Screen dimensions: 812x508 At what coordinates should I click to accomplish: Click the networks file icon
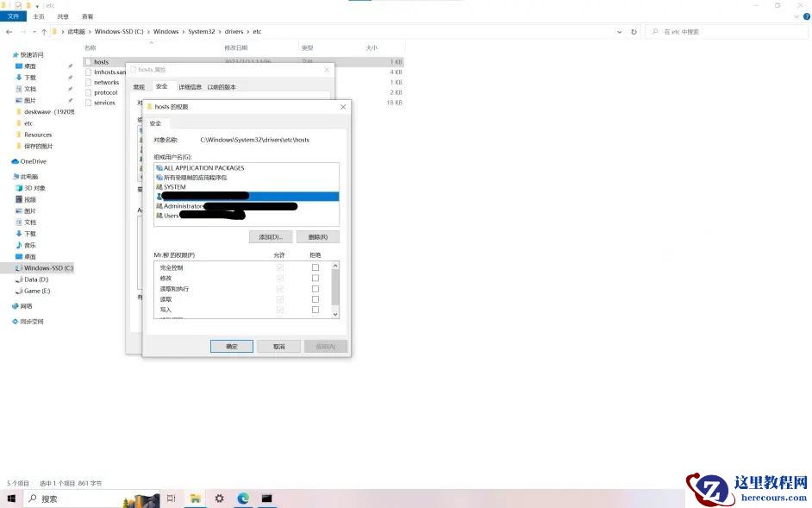click(88, 83)
